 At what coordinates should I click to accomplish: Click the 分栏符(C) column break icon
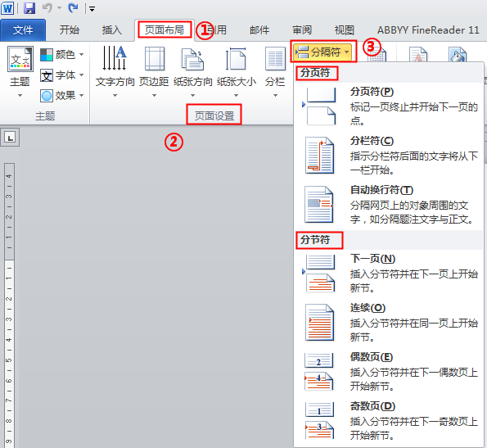(319, 156)
